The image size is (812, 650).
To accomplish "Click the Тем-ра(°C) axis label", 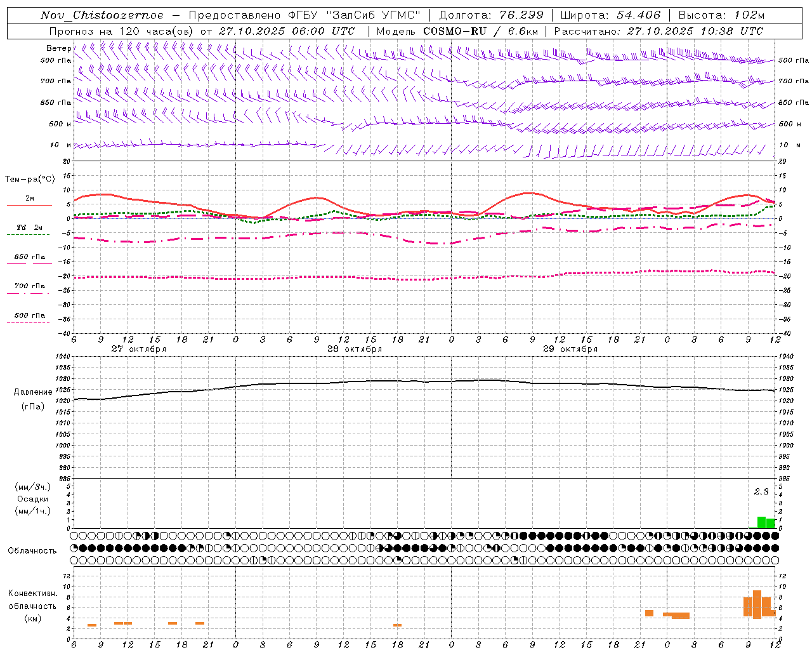I will (30, 180).
